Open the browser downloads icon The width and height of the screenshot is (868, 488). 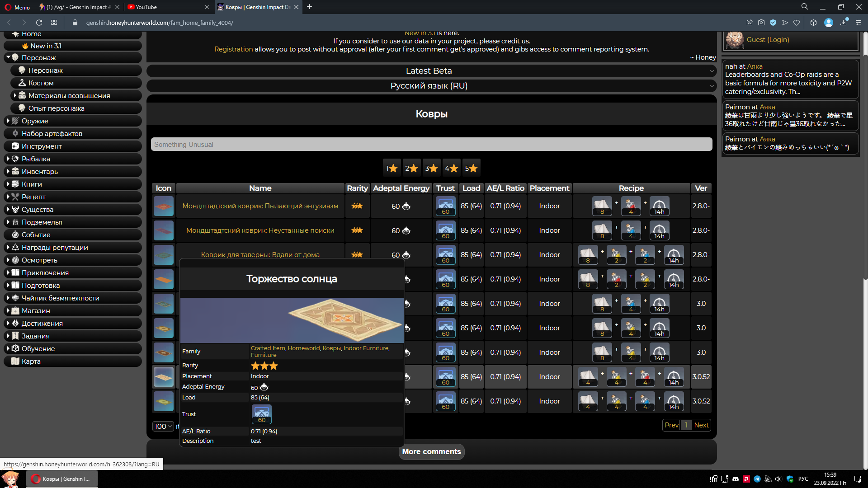coord(843,23)
